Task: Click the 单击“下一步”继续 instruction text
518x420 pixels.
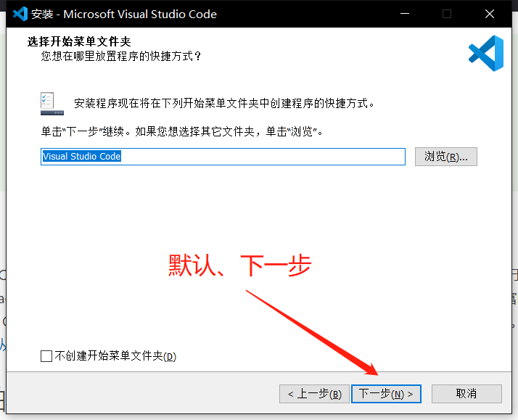Action: tap(181, 131)
